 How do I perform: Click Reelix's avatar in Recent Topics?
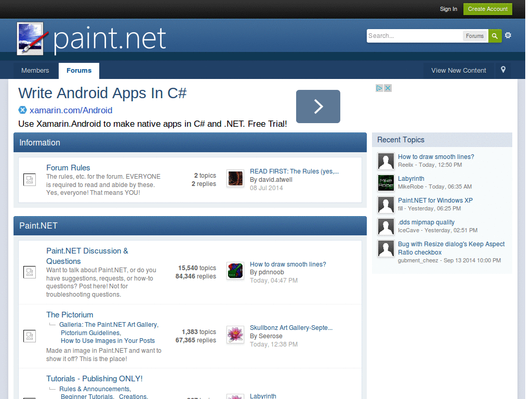[386, 161]
